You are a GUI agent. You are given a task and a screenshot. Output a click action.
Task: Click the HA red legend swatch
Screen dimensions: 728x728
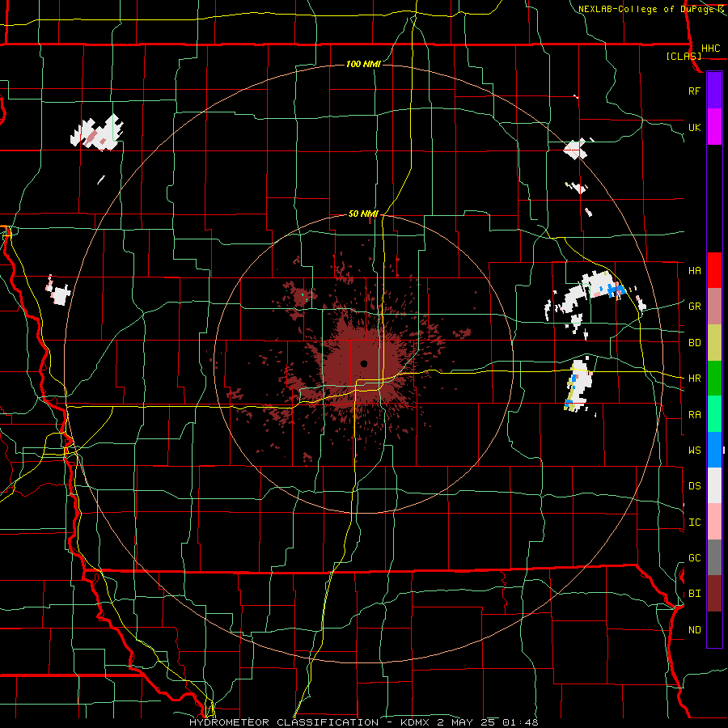(714, 270)
